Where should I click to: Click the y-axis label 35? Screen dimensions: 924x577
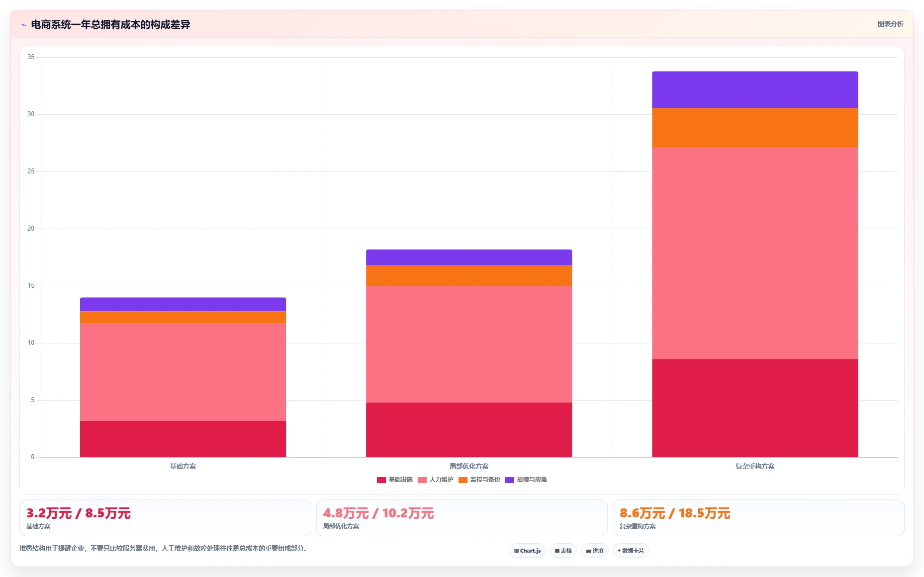[x=31, y=57]
